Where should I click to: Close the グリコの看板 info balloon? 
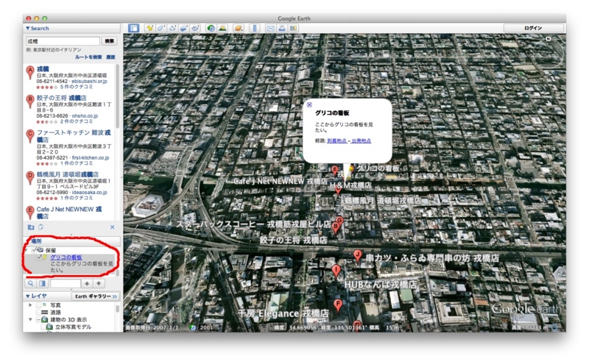[309, 104]
